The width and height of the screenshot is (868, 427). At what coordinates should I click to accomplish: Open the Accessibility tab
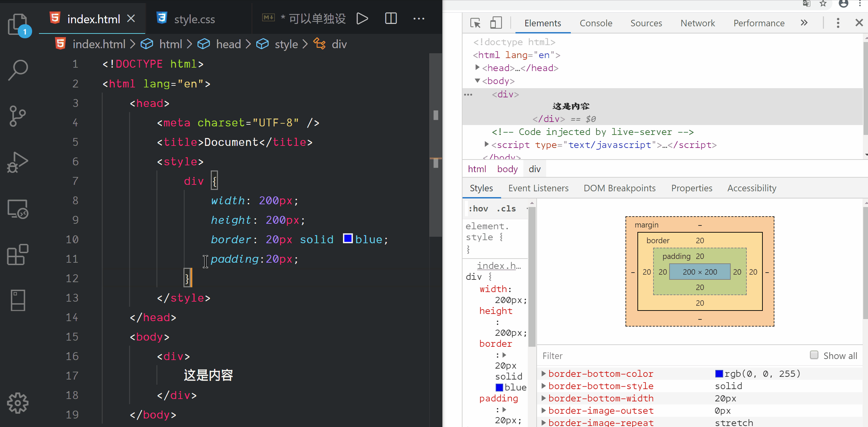click(752, 188)
